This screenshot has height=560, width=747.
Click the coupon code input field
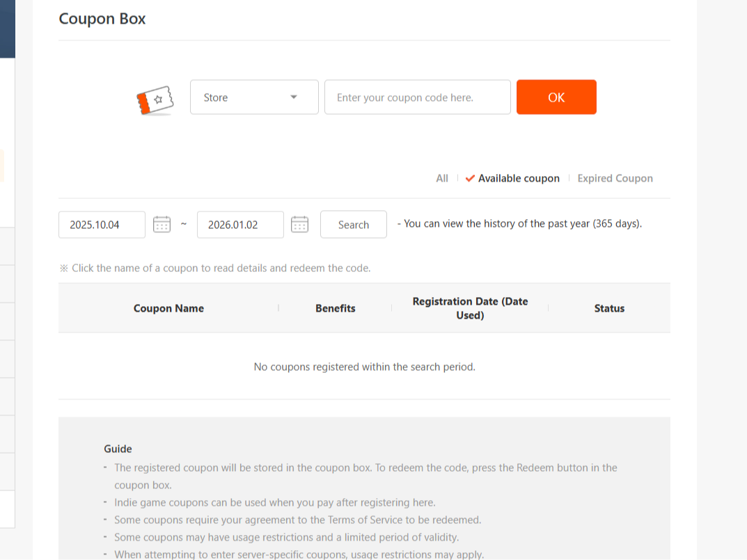tap(417, 97)
